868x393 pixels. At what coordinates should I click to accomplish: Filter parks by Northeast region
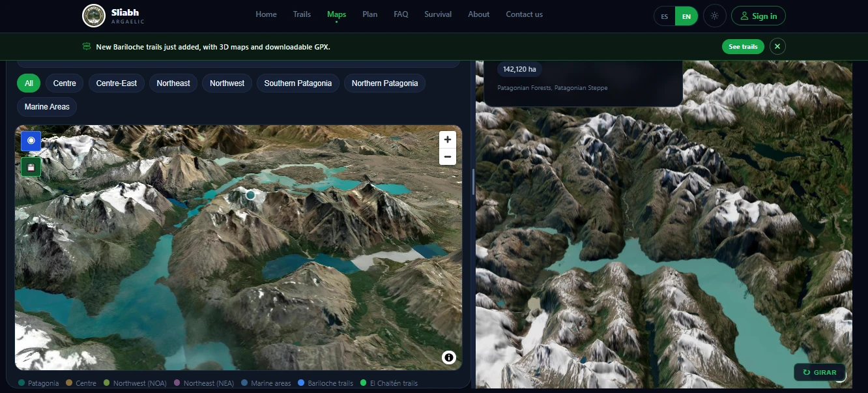[x=173, y=83]
